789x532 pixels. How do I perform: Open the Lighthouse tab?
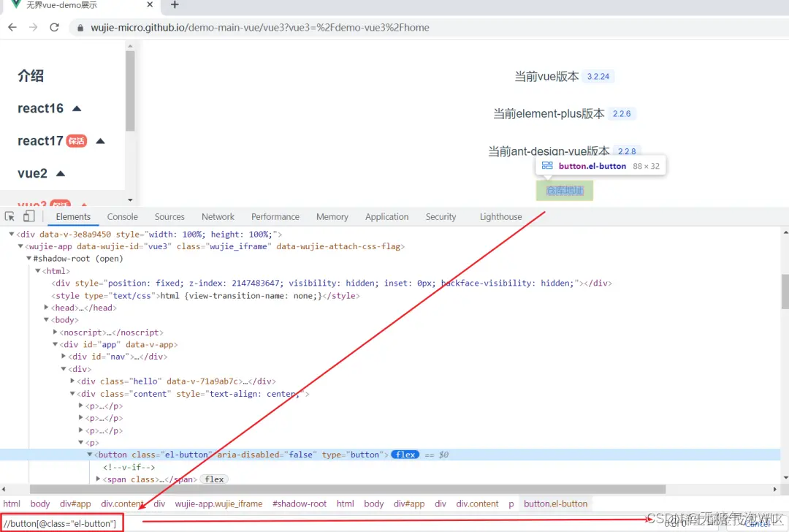500,217
